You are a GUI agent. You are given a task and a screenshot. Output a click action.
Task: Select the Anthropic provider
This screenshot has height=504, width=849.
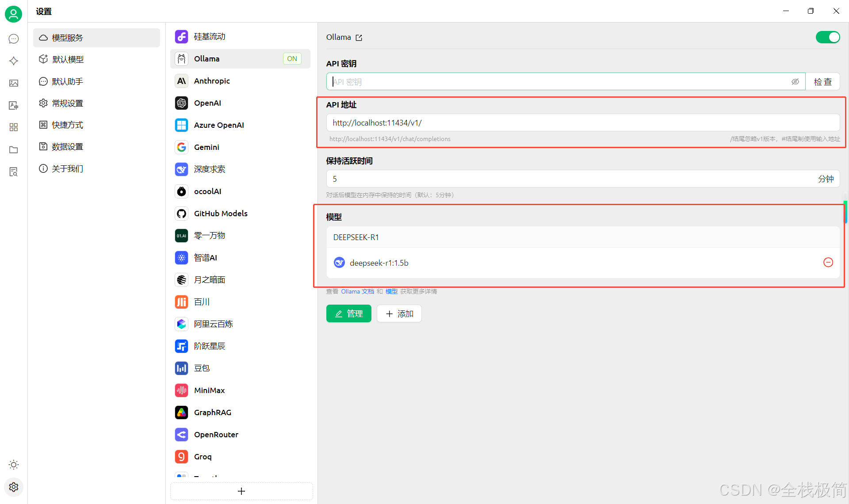(212, 81)
